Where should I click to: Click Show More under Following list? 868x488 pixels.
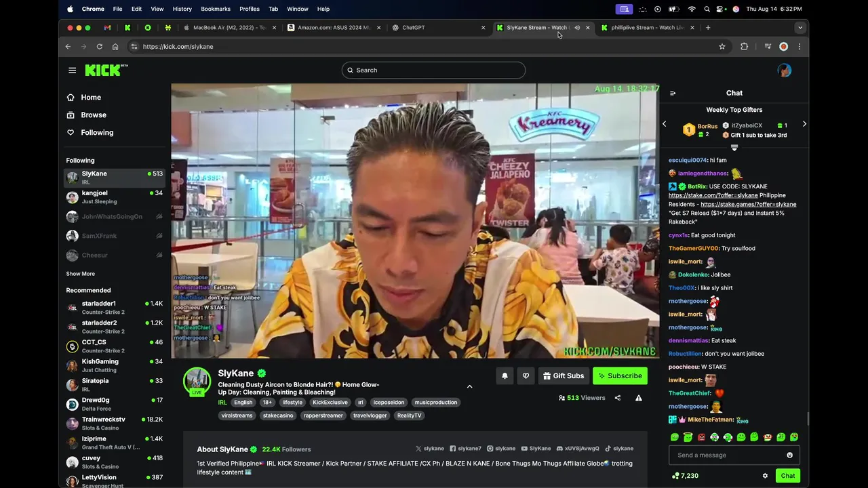tap(81, 274)
